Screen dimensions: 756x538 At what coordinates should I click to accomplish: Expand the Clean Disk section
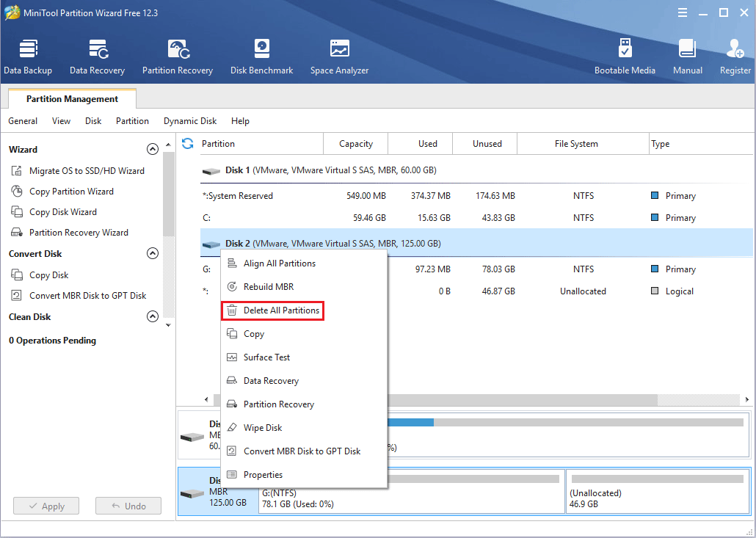pyautogui.click(x=153, y=317)
